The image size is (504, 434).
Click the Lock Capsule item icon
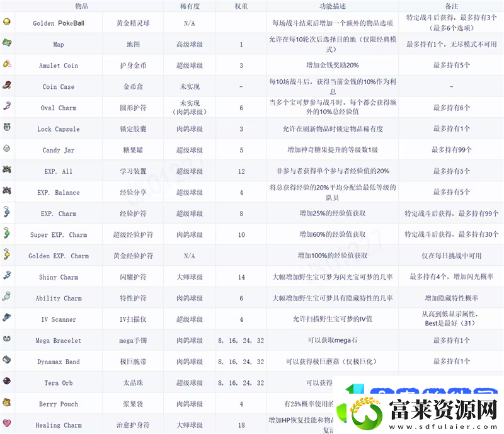pyautogui.click(x=7, y=127)
